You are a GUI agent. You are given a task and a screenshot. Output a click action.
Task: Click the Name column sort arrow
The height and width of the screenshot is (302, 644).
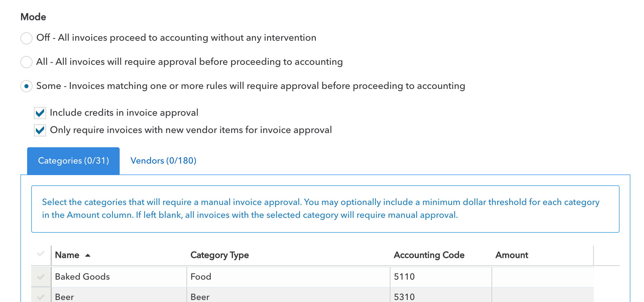coord(88,256)
